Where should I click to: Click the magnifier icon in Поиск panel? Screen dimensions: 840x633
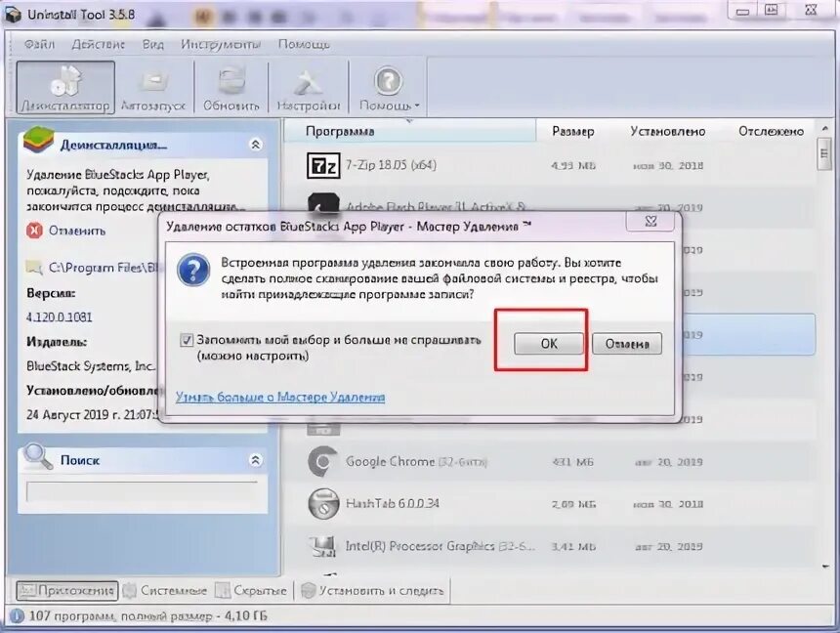pos(38,456)
